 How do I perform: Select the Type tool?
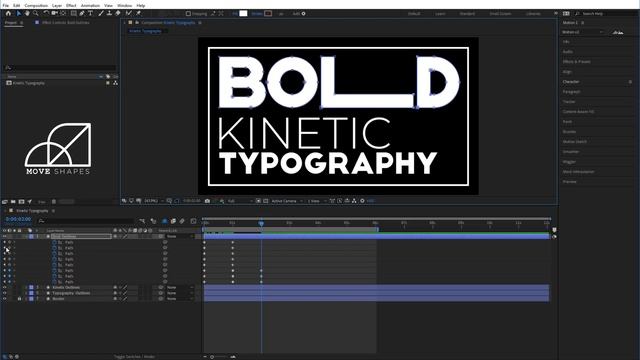coord(90,13)
